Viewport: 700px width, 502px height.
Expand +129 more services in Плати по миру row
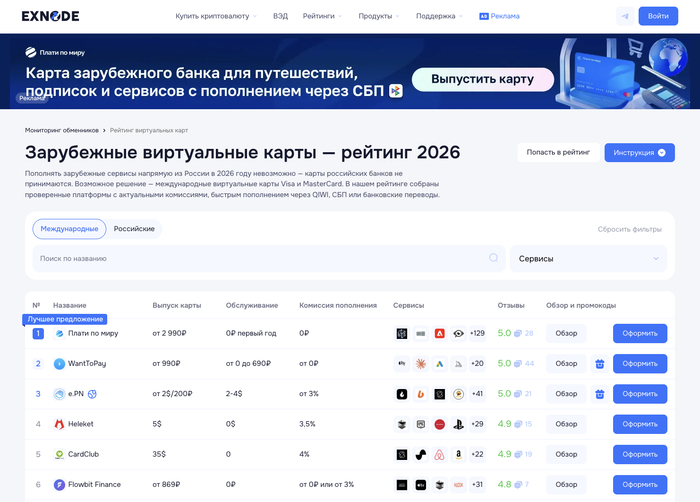tap(477, 333)
